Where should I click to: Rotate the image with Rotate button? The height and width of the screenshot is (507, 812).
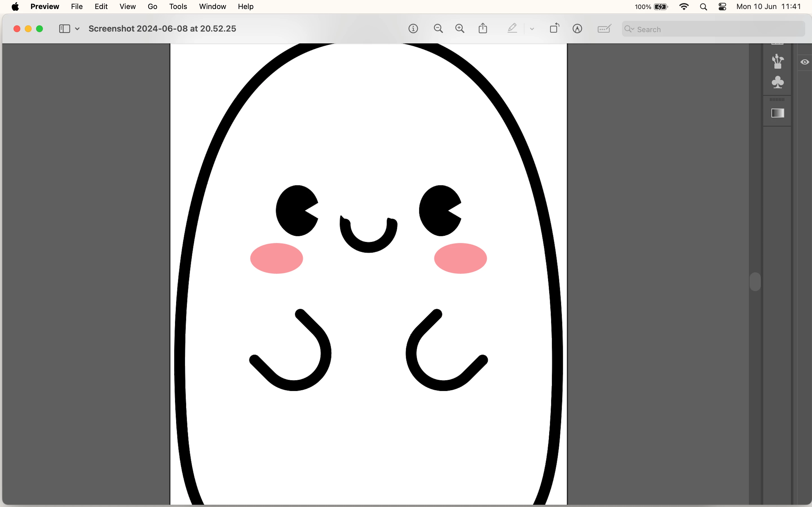[x=554, y=28]
